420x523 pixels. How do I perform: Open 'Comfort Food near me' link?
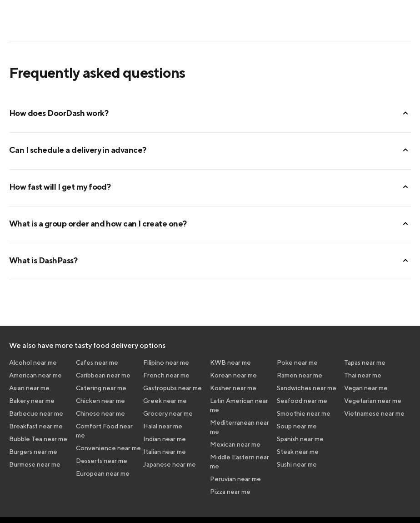pyautogui.click(x=104, y=430)
